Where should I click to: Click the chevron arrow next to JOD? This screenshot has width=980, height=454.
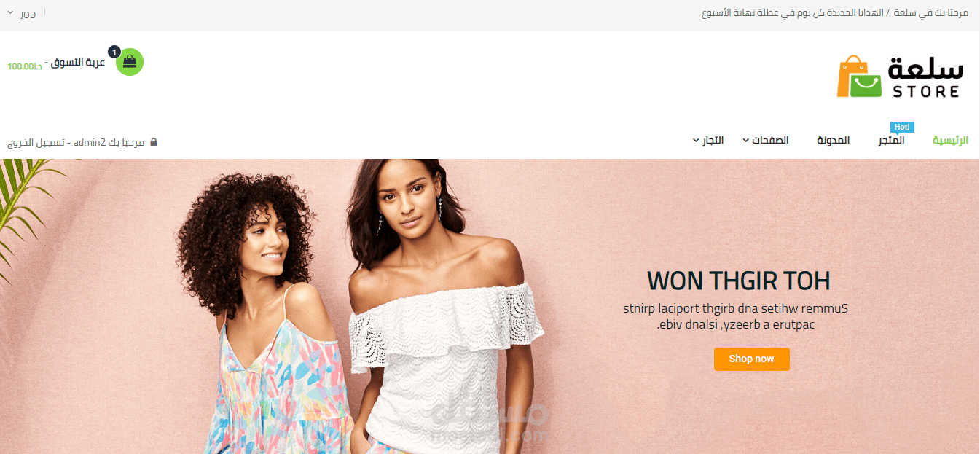pyautogui.click(x=10, y=13)
